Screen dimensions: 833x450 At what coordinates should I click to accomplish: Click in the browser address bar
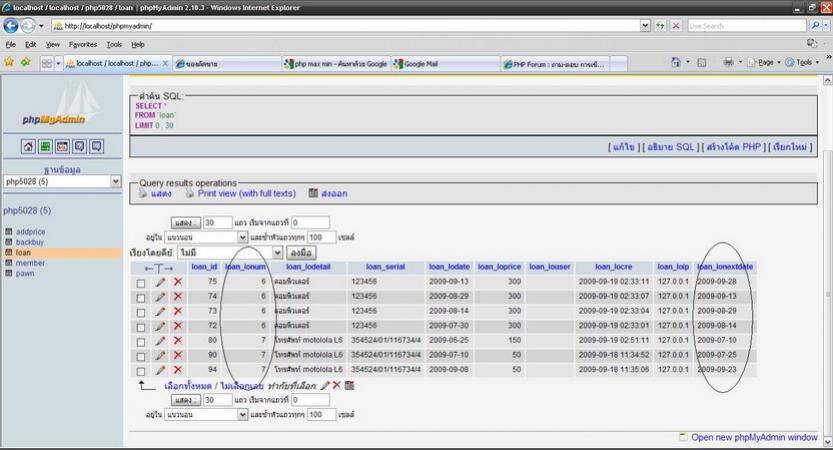345,26
